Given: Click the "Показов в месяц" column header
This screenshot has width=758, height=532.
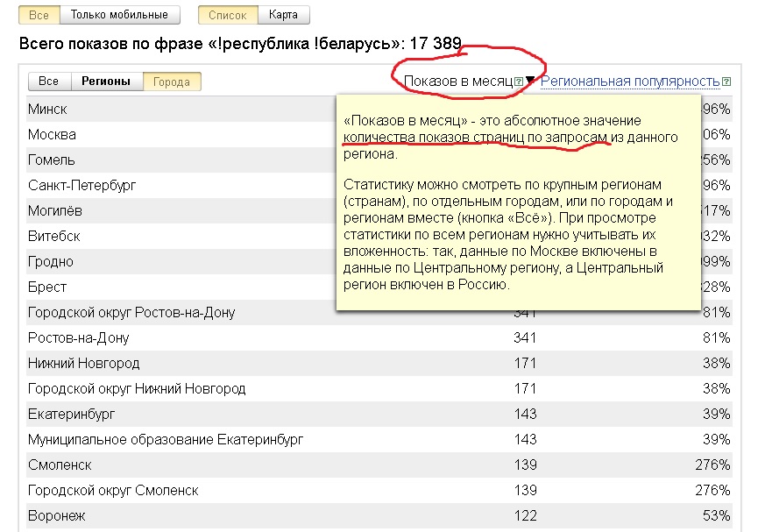Looking at the screenshot, I should pos(457,82).
